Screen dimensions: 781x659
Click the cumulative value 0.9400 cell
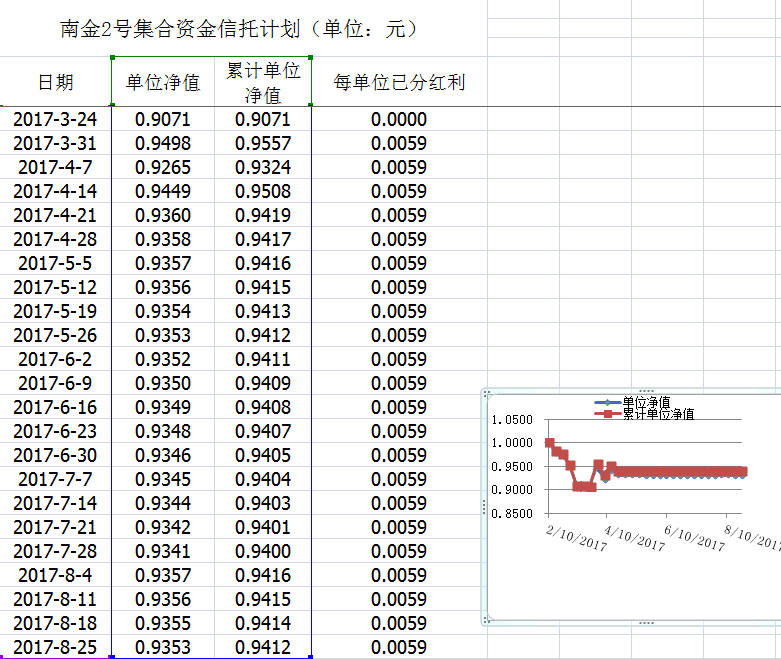coord(263,551)
